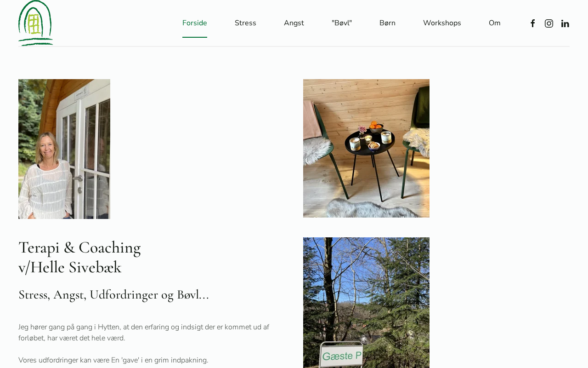The image size is (588, 368).
Task: Go to the Forside menu item
Action: [x=195, y=23]
